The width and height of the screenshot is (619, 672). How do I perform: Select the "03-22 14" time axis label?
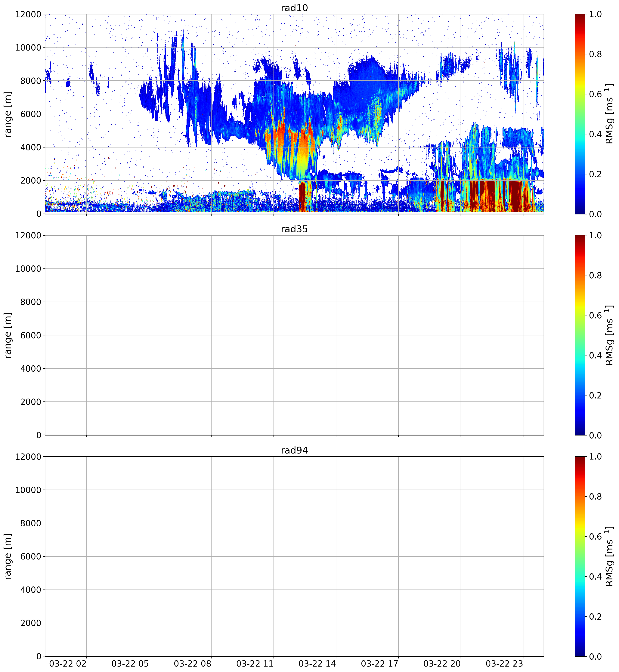click(317, 664)
